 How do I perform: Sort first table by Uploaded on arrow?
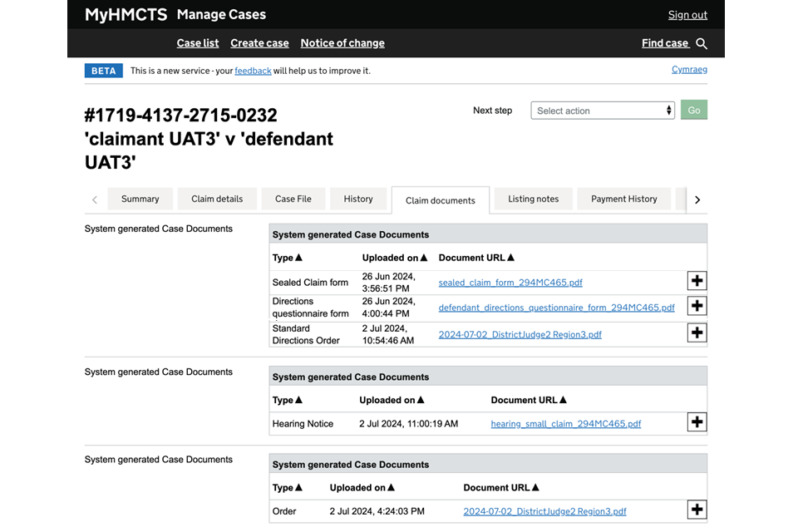[423, 258]
